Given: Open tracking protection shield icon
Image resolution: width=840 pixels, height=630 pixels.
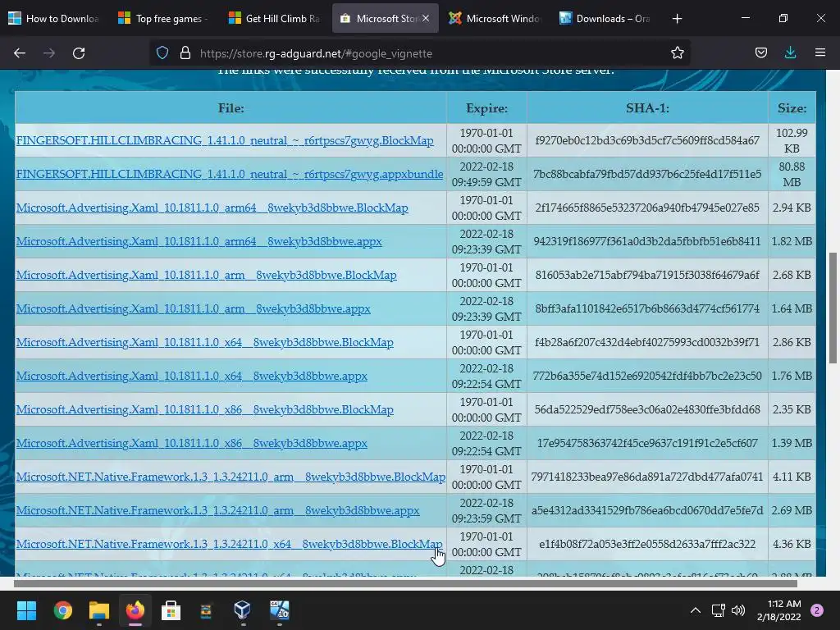Looking at the screenshot, I should (x=162, y=53).
